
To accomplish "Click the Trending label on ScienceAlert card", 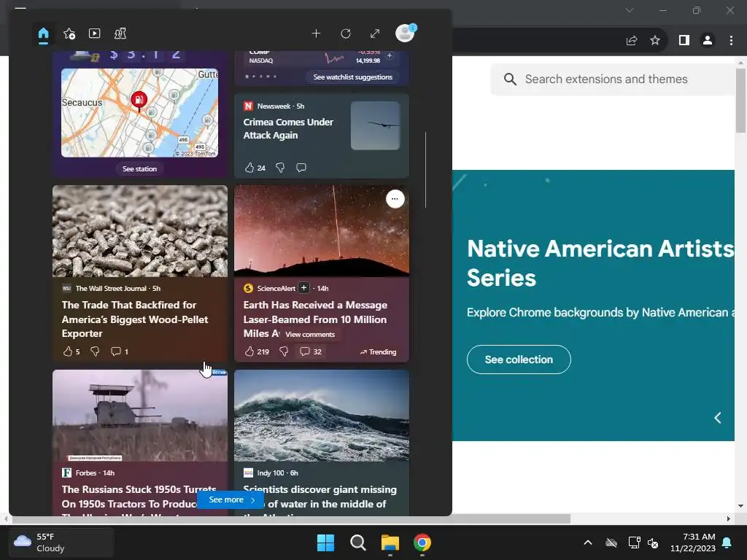I will pyautogui.click(x=379, y=352).
